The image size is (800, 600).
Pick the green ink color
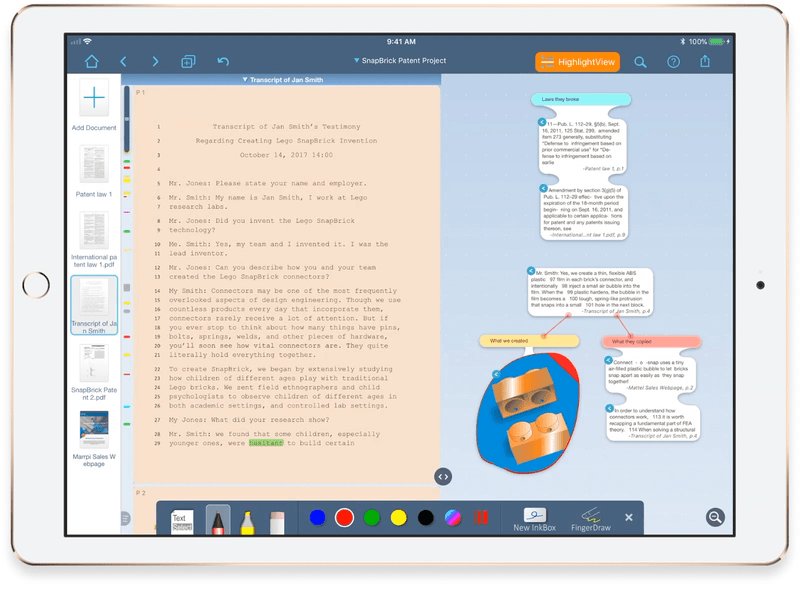tap(372, 518)
